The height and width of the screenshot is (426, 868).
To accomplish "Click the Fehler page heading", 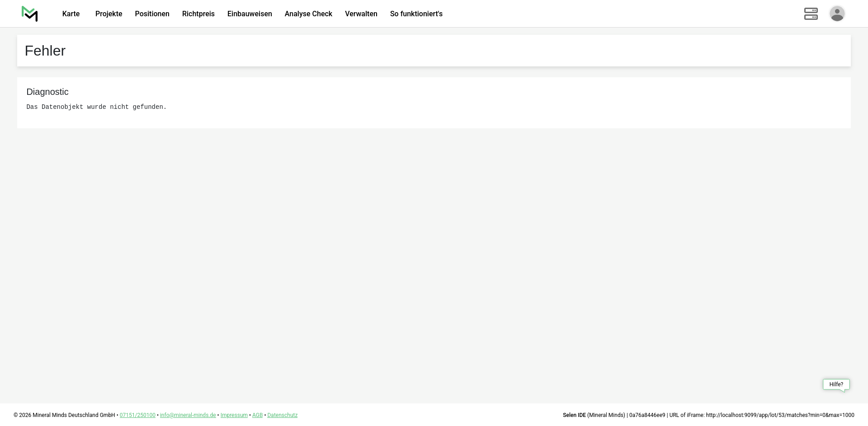I will pos(45,51).
